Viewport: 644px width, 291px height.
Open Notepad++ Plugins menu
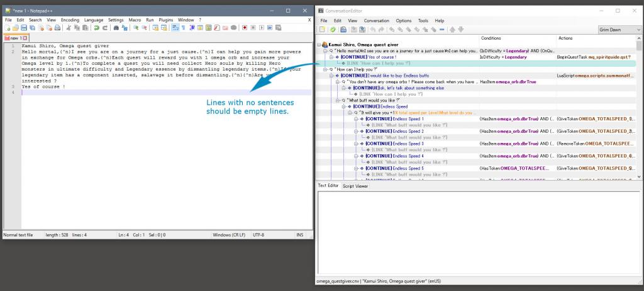coord(166,20)
